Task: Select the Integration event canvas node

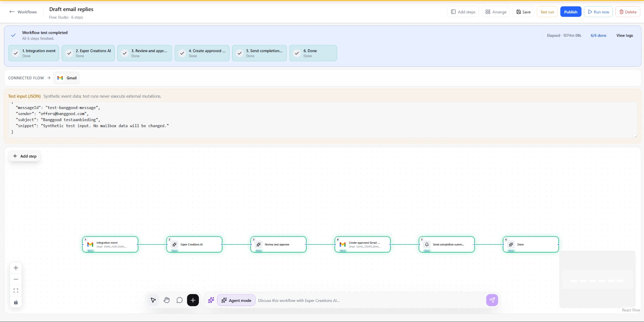Action: click(110, 245)
